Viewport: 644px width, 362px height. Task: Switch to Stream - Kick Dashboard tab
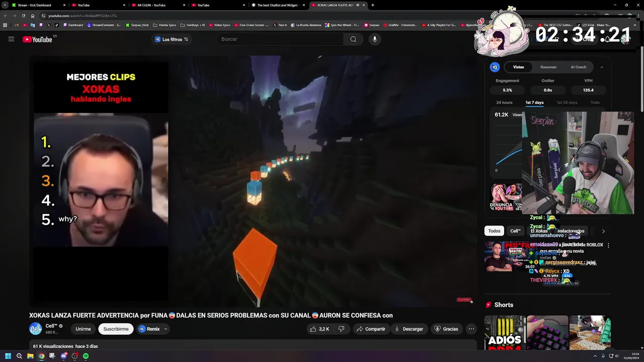tap(34, 5)
